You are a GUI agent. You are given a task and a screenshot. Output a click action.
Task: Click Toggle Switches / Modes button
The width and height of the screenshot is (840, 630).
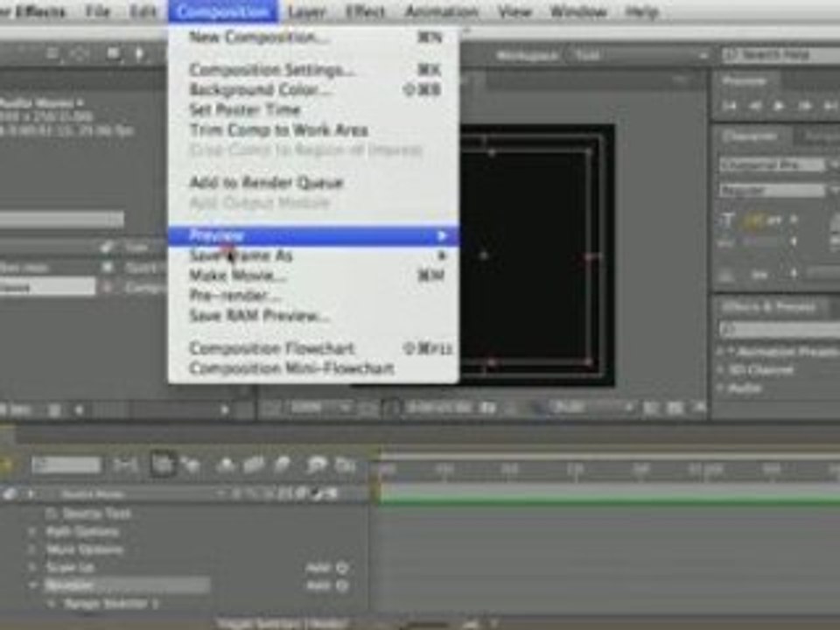click(x=283, y=624)
